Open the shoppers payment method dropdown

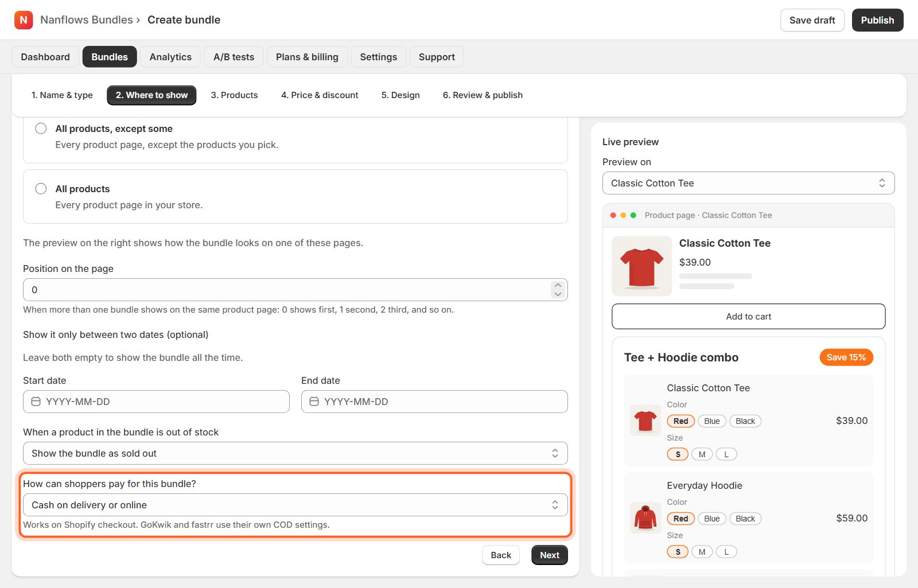point(295,505)
